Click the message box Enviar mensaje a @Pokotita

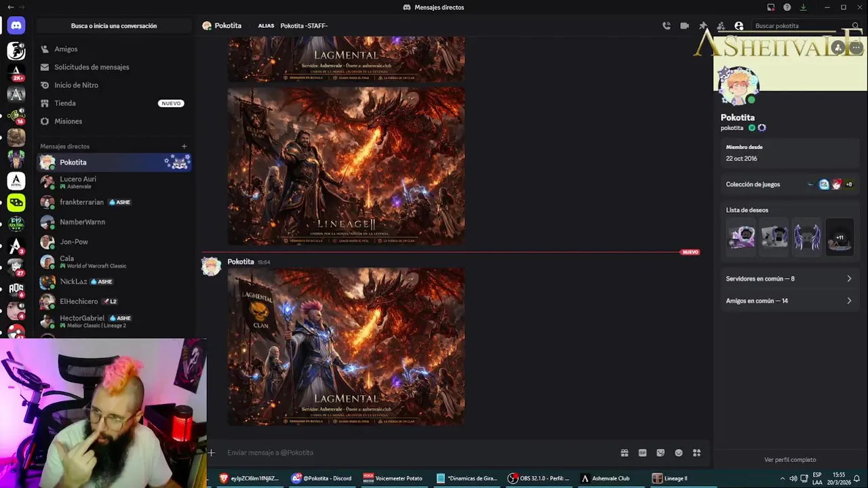click(420, 453)
